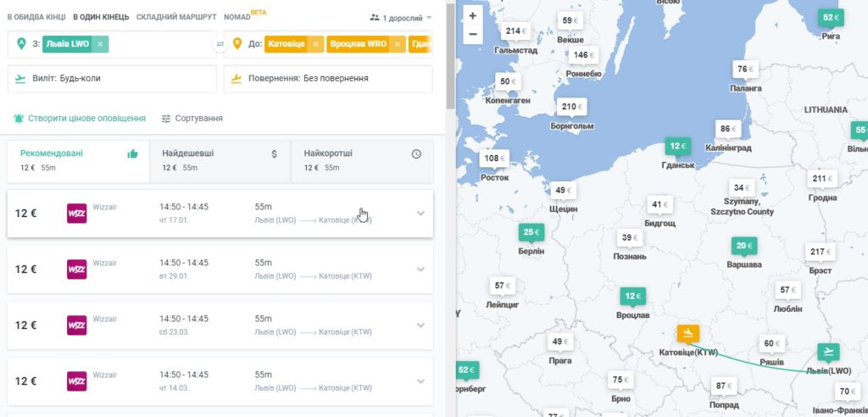Click the 39 € Познань price marker
This screenshot has width=868, height=417.
coord(630,238)
